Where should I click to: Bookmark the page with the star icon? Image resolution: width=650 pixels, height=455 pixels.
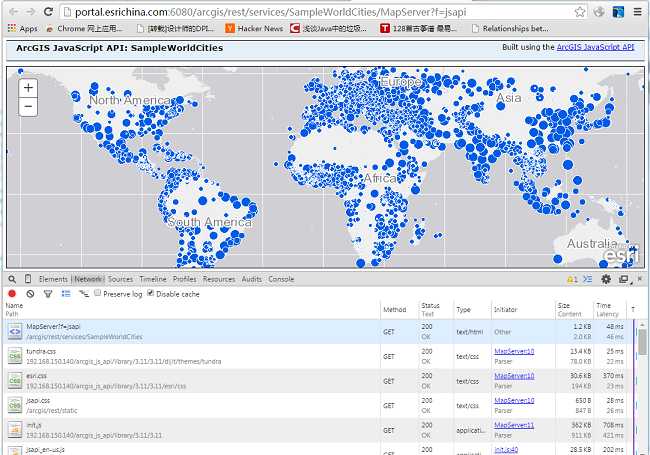pyautogui.click(x=580, y=12)
